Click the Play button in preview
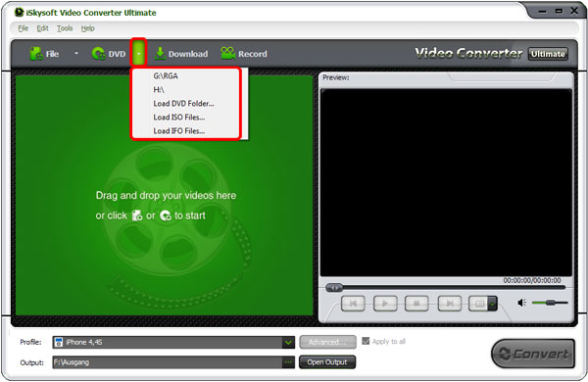This screenshot has height=382, width=588. tap(385, 304)
